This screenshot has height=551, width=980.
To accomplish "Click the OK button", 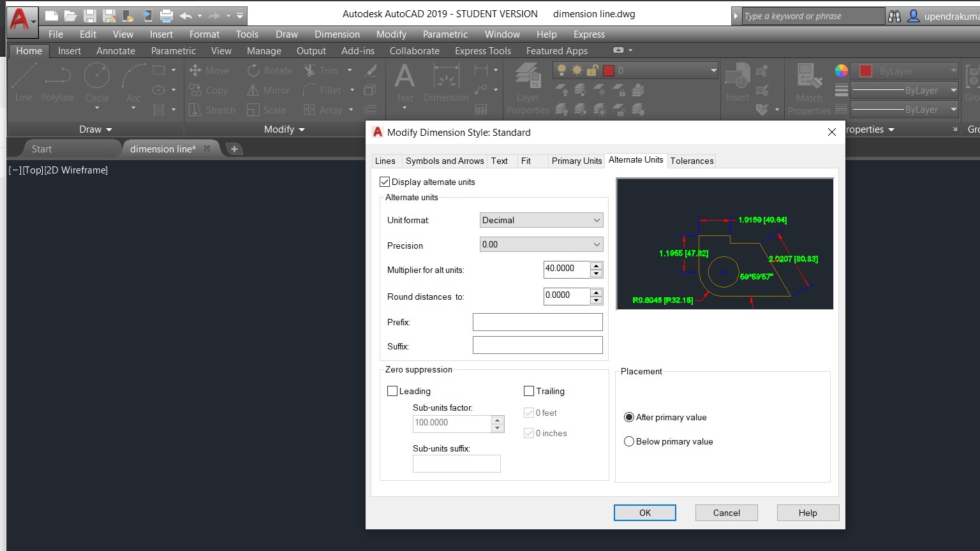I will (x=644, y=512).
